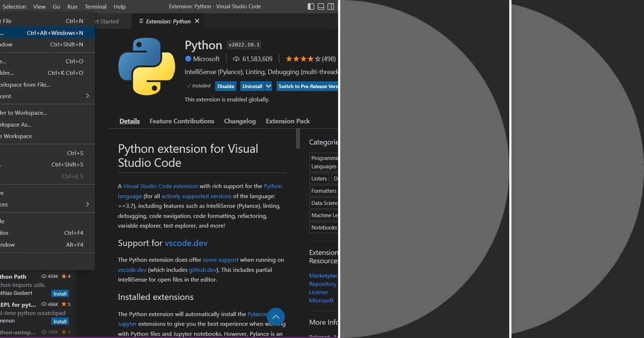Image resolution: width=644 pixels, height=338 pixels.
Task: Select the Details tab
Action: point(129,121)
